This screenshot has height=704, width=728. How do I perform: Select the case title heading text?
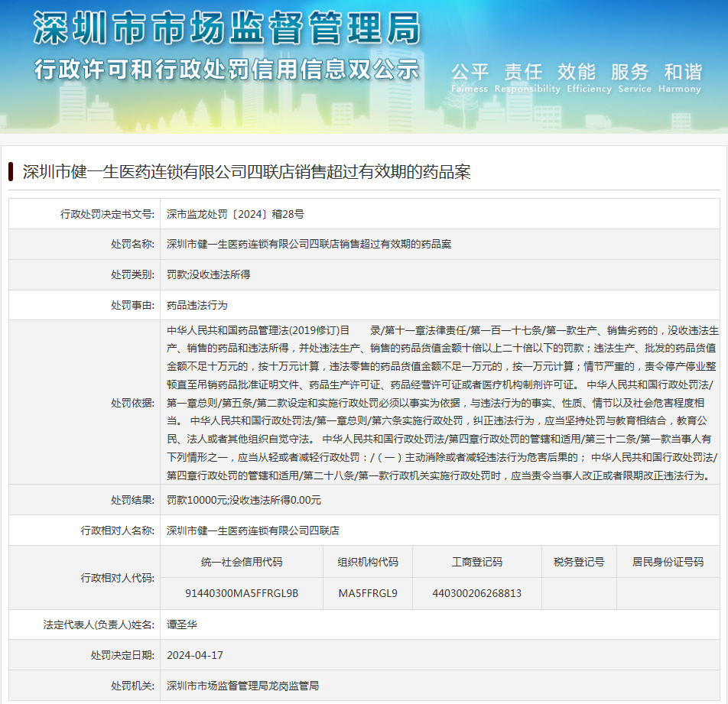click(246, 172)
